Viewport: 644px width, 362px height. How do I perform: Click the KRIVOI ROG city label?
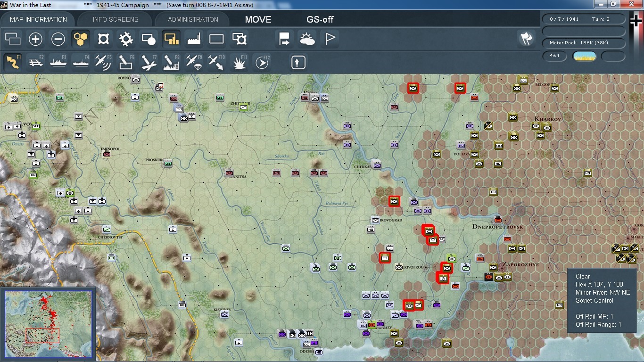414,267
